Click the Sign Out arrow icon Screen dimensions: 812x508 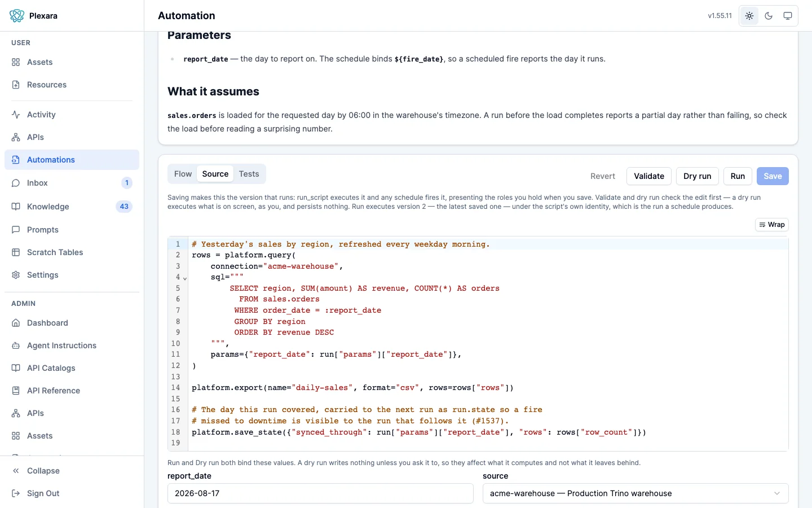[16, 493]
